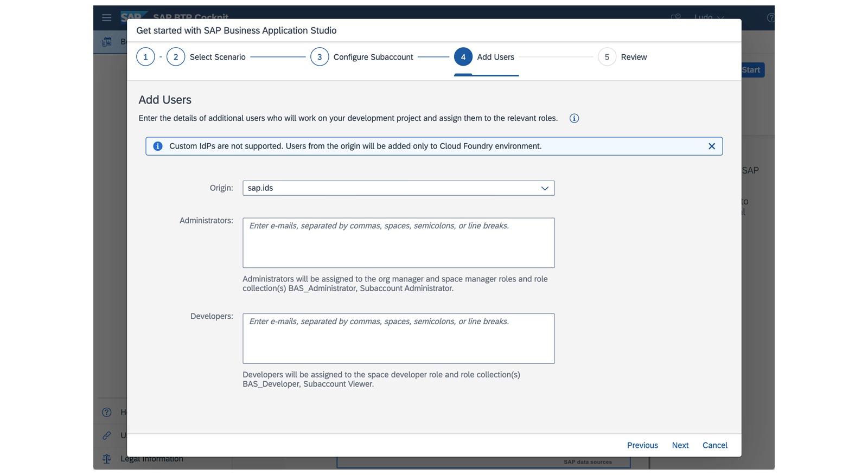The width and height of the screenshot is (868, 475).
Task: Click the Start button behind the dialog
Action: pyautogui.click(x=752, y=70)
